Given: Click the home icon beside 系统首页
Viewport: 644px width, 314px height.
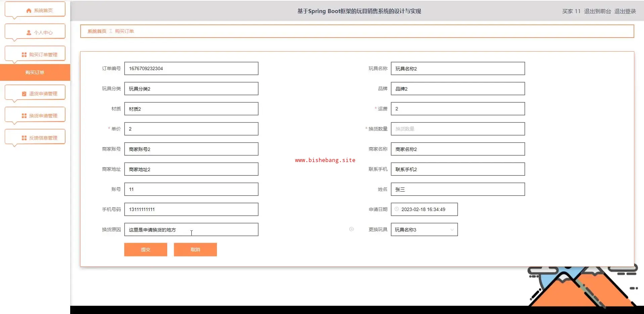Looking at the screenshot, I should pyautogui.click(x=29, y=11).
